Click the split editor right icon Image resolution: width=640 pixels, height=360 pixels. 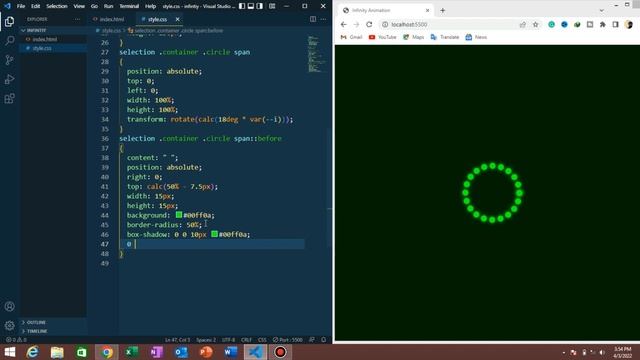[x=313, y=19]
